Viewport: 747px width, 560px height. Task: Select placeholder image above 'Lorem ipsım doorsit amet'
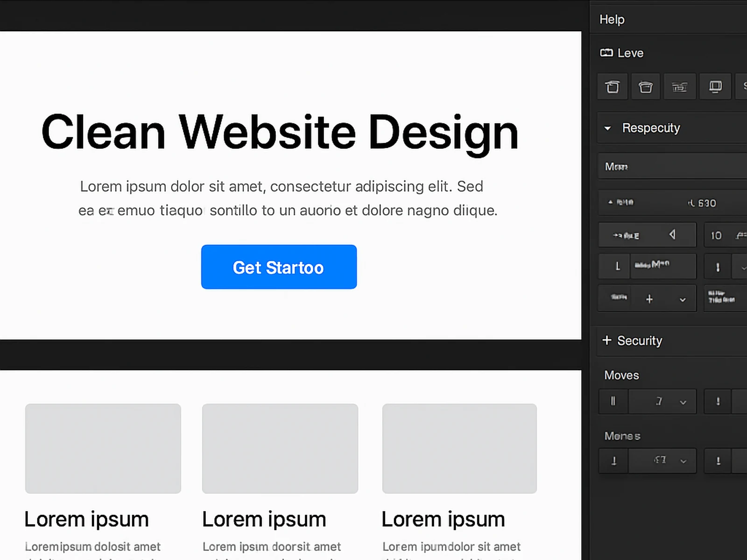pyautogui.click(x=280, y=448)
